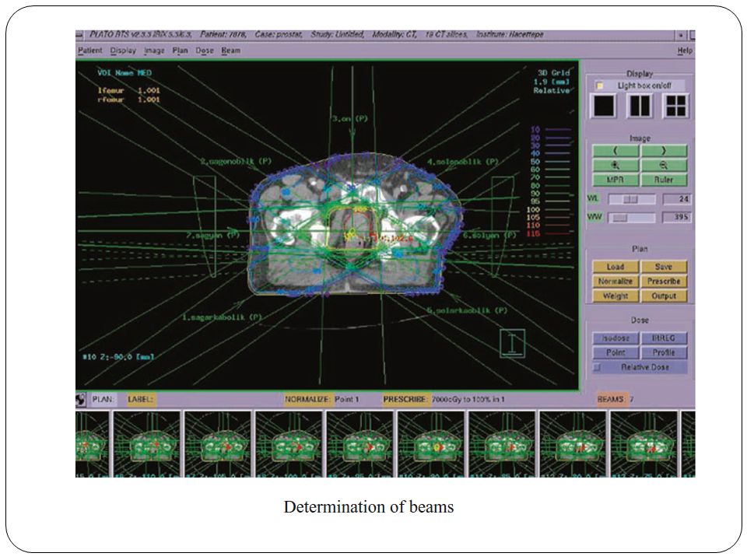Click the zoom in magnifier button

coord(615,165)
